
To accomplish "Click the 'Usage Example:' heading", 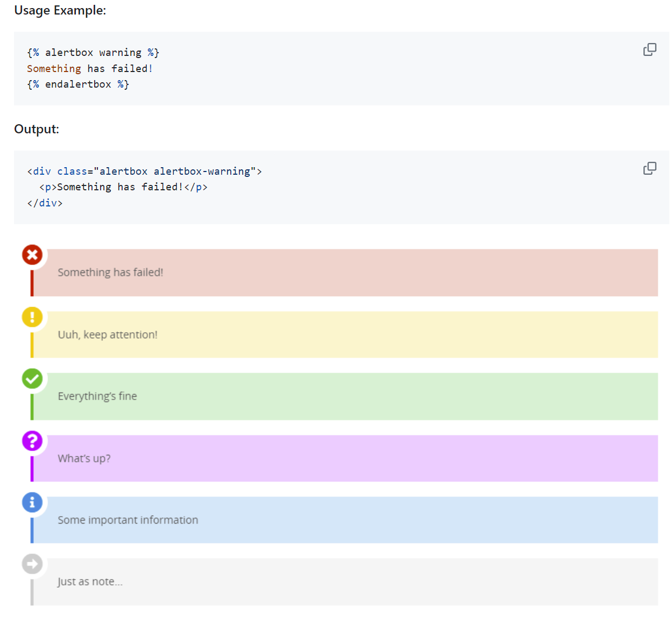I will (x=60, y=10).
